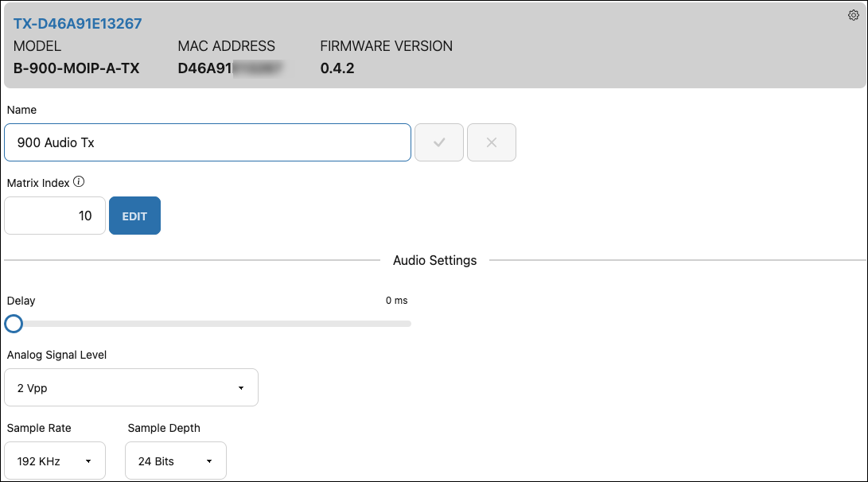Click the Audio Settings section heading
The width and height of the screenshot is (868, 482).
(434, 260)
